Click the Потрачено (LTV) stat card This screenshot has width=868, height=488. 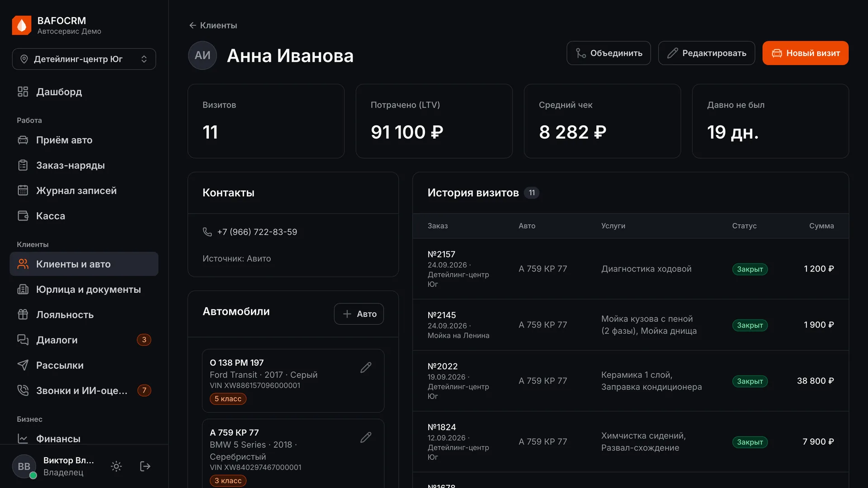[x=434, y=121]
